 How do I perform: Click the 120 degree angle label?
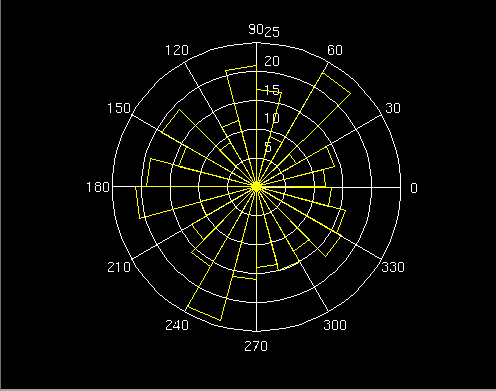click(177, 50)
